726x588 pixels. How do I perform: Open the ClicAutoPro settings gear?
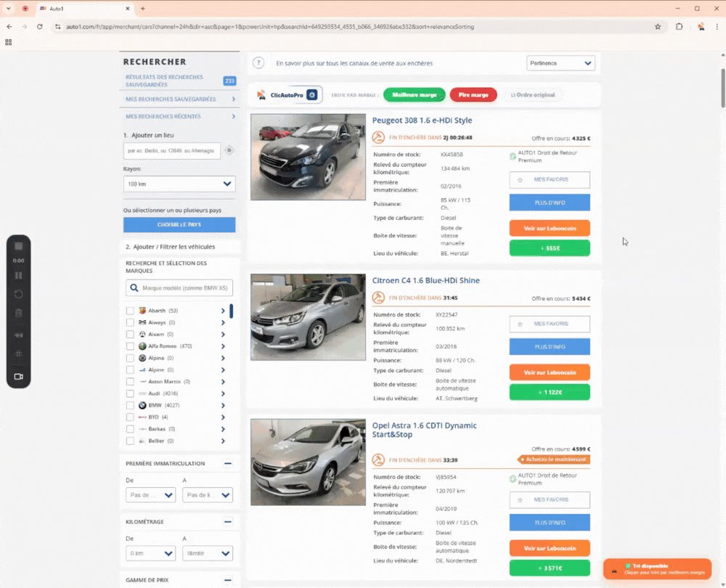312,95
